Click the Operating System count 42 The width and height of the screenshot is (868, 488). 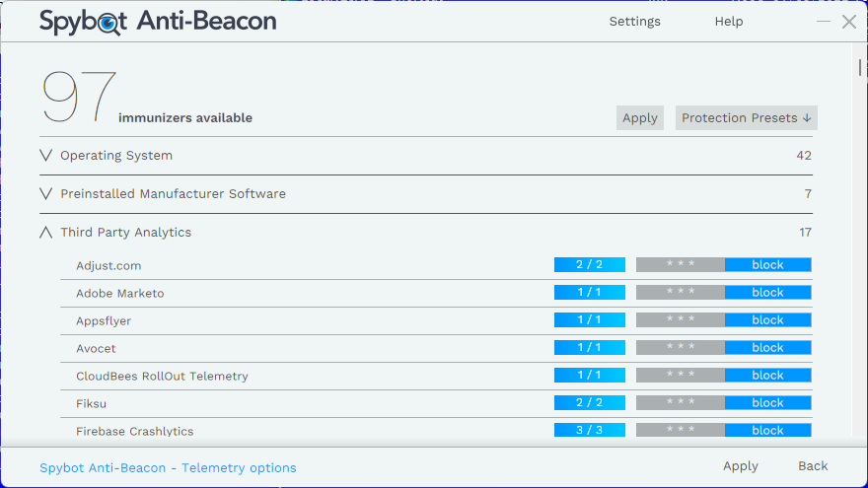(804, 156)
